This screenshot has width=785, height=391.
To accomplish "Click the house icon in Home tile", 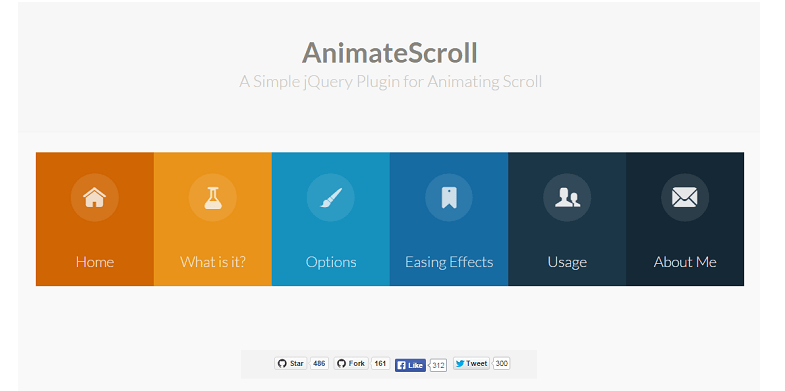I will pyautogui.click(x=95, y=197).
